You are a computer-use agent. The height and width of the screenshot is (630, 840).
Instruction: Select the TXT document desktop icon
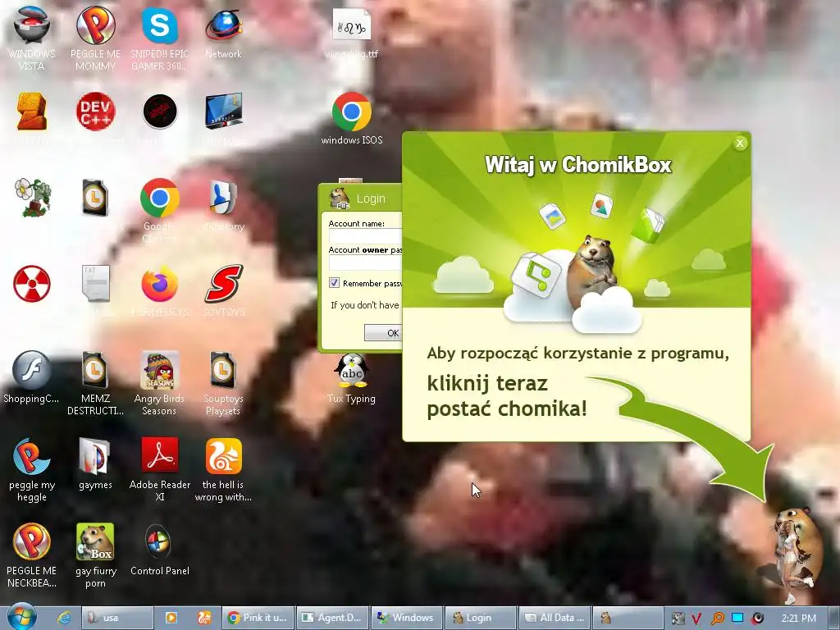point(95,283)
